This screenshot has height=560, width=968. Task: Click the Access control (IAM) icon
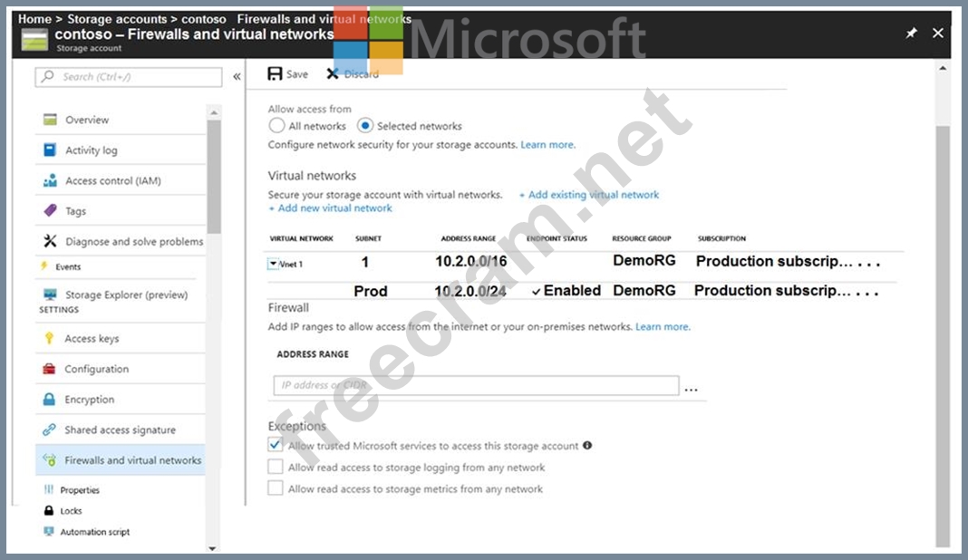pyautogui.click(x=50, y=180)
